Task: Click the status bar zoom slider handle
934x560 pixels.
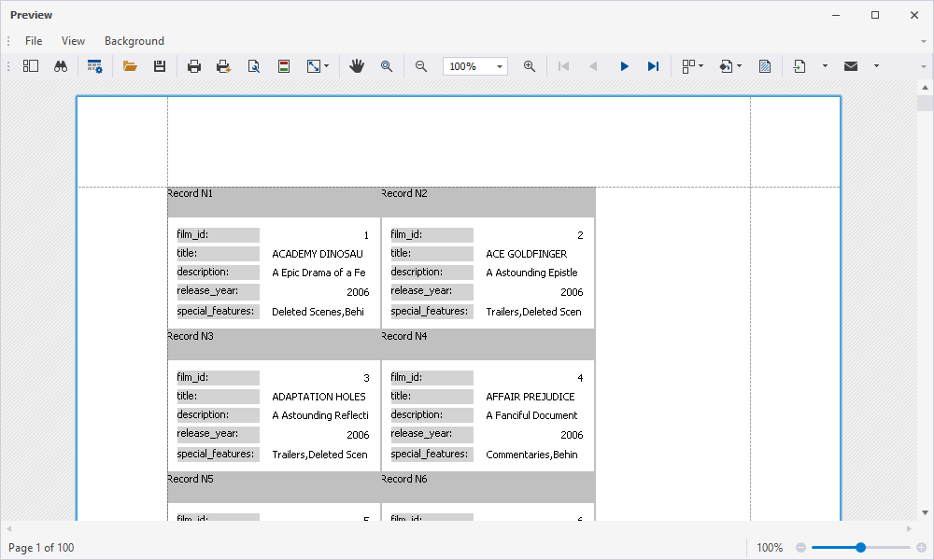Action: tap(860, 548)
